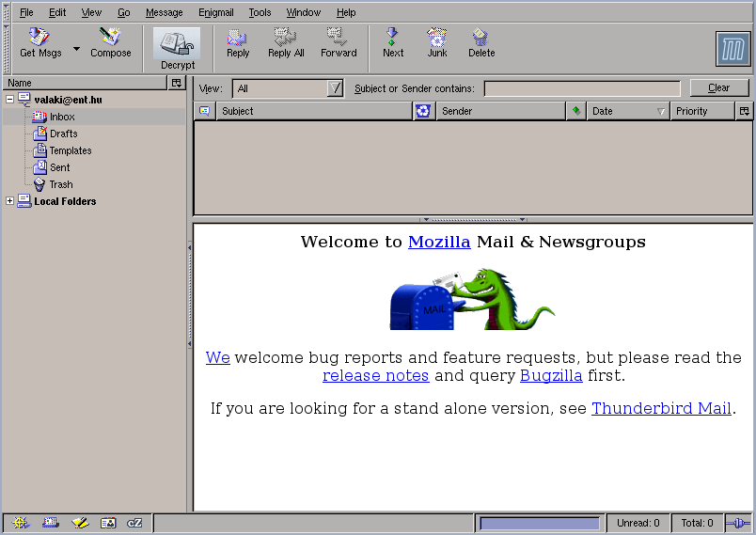The width and height of the screenshot is (756, 535).
Task: Compose a new message
Action: tap(110, 43)
